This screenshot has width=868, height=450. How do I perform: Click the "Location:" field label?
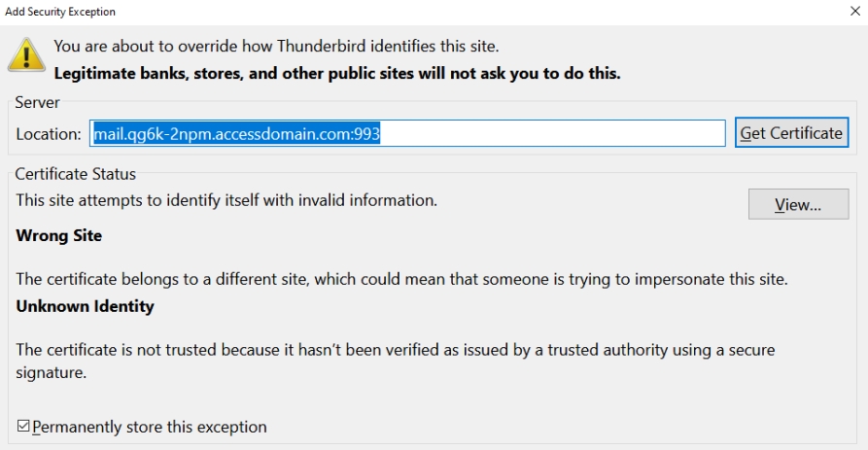(49, 134)
